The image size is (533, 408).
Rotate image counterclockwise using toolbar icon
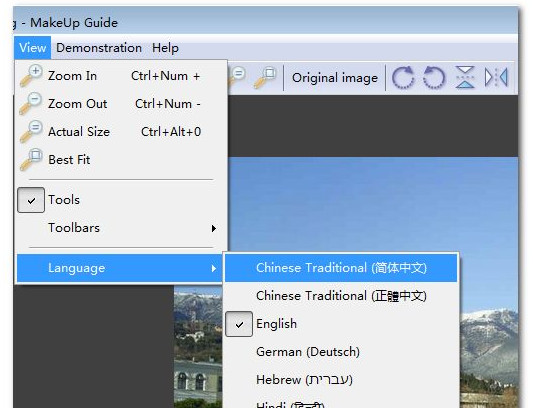pyautogui.click(x=434, y=78)
